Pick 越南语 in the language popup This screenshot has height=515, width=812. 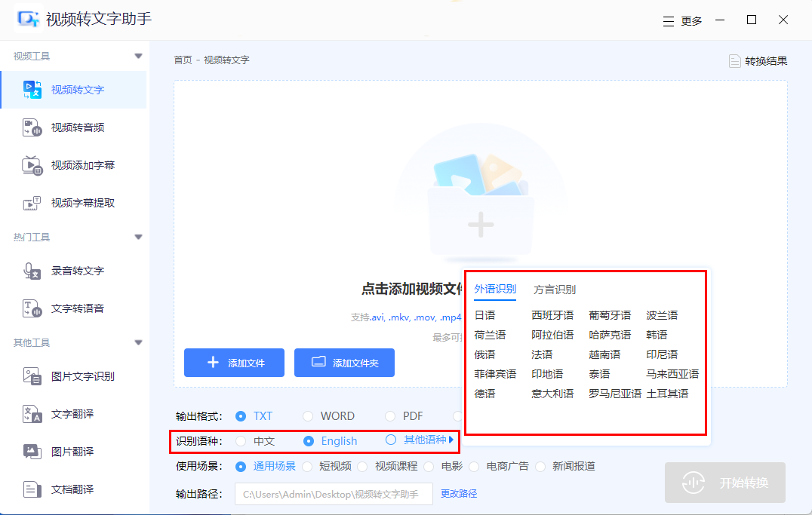click(604, 354)
